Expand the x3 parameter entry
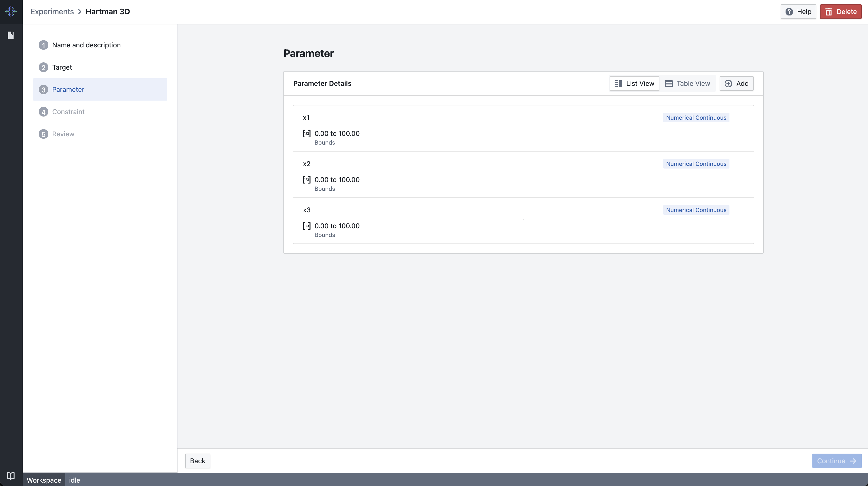 523,221
